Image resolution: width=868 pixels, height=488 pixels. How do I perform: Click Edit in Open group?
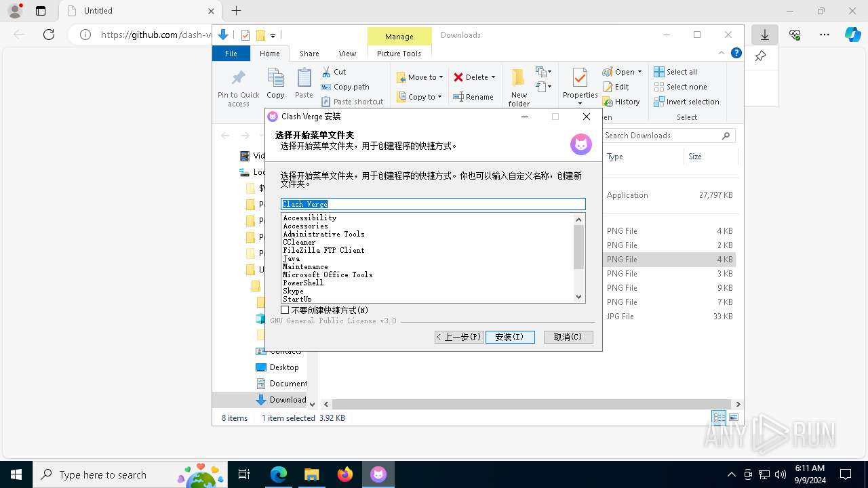[616, 87]
